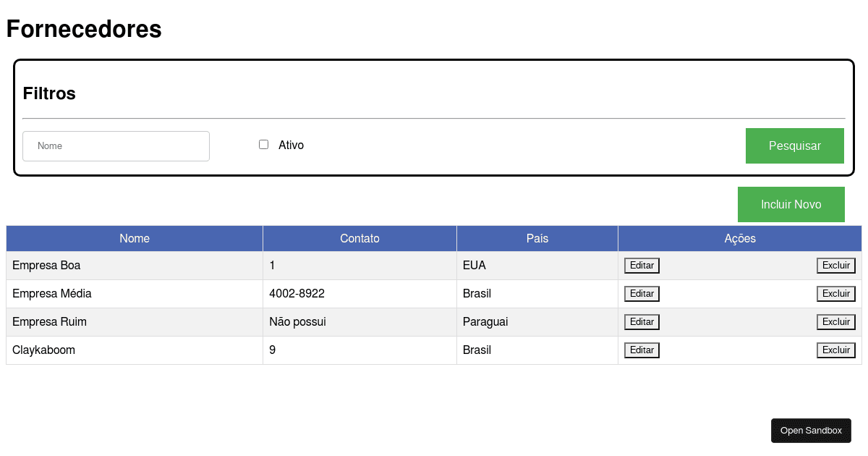Screen dimensions: 868x456
Task: Edit the Empresa Boa supplier
Action: point(642,265)
